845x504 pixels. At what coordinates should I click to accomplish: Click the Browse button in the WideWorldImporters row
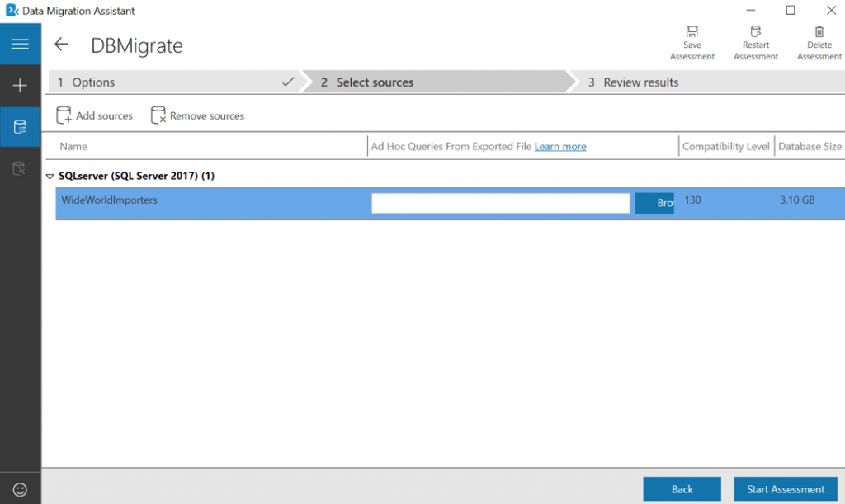(654, 202)
